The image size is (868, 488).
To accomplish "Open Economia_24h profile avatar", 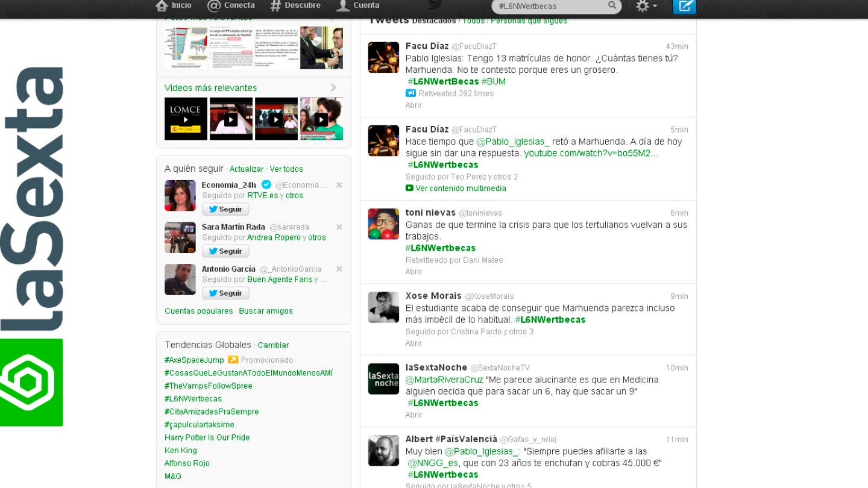I will pos(180,195).
